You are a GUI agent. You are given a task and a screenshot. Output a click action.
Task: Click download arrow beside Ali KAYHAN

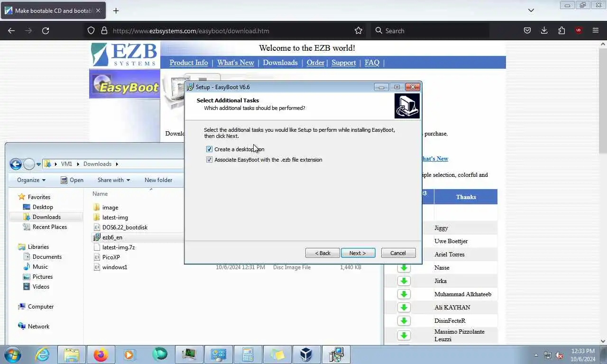click(404, 308)
